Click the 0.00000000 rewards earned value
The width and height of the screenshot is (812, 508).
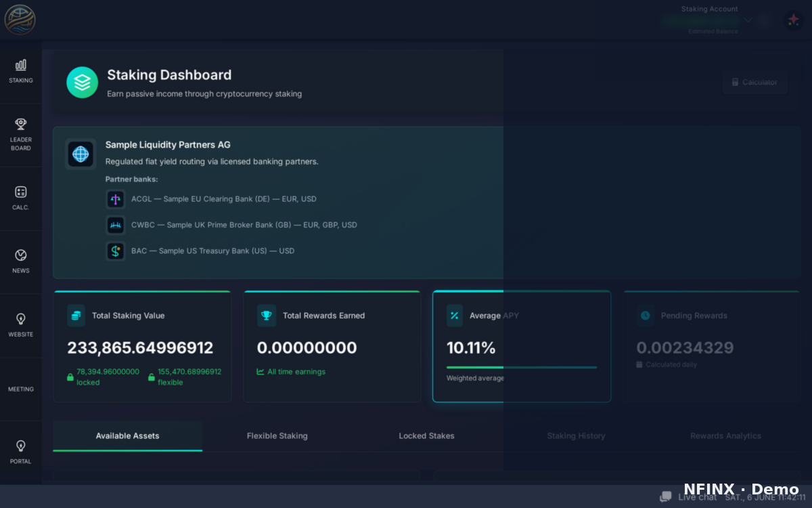point(307,348)
